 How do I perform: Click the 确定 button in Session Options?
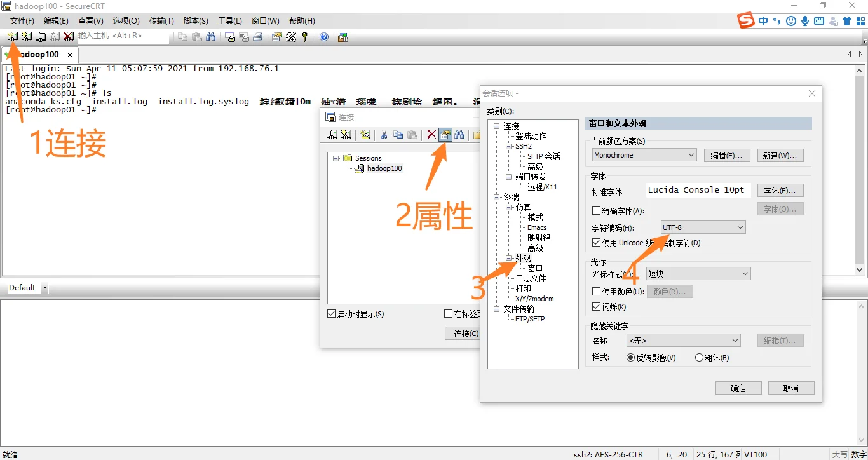click(738, 388)
